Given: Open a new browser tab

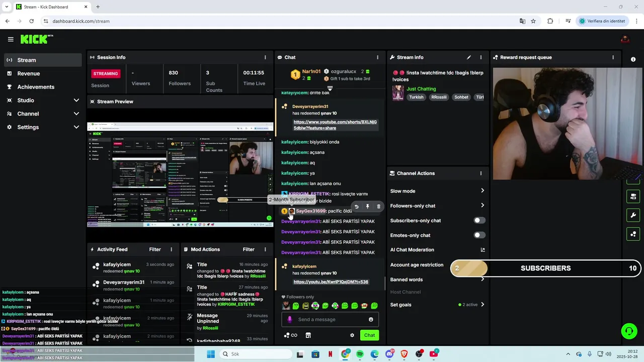Looking at the screenshot, I should pos(98,7).
